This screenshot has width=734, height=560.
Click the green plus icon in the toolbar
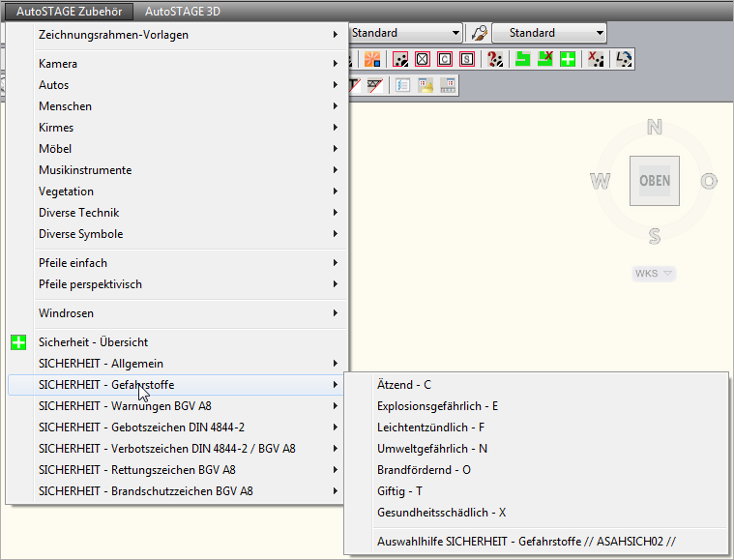coord(569,59)
